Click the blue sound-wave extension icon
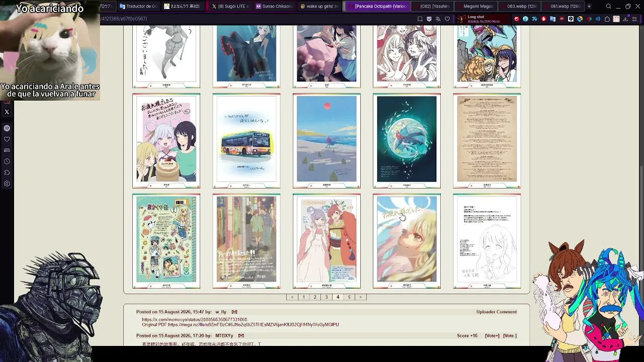 [x=598, y=19]
